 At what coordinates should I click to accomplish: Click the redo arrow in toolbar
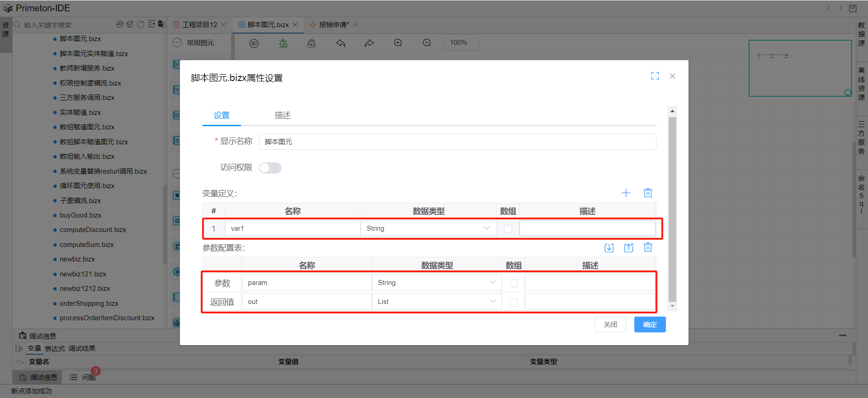[x=369, y=43]
